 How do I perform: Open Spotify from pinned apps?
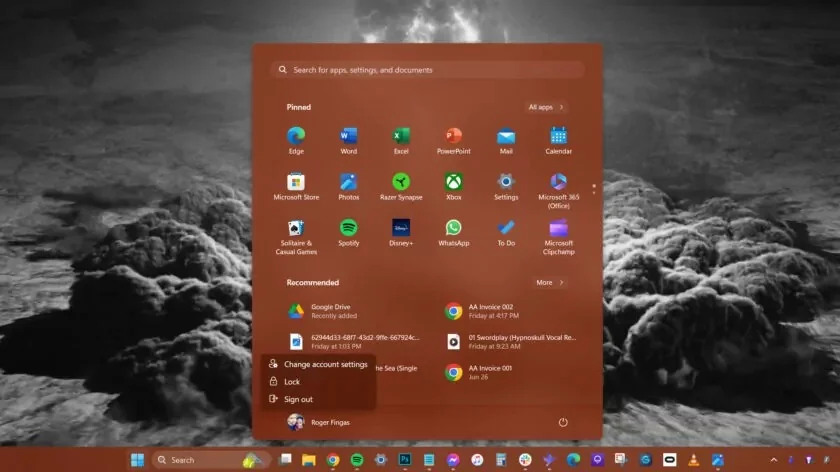(x=348, y=233)
